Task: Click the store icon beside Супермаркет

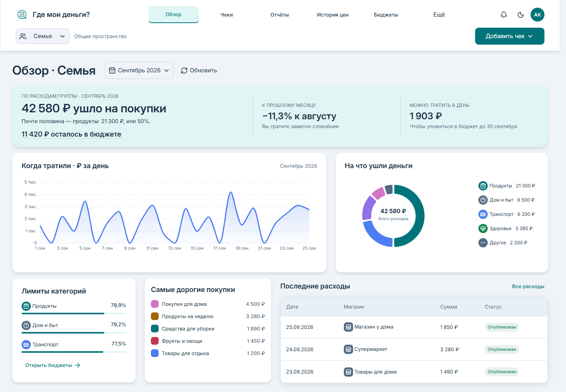Action: tap(348, 349)
